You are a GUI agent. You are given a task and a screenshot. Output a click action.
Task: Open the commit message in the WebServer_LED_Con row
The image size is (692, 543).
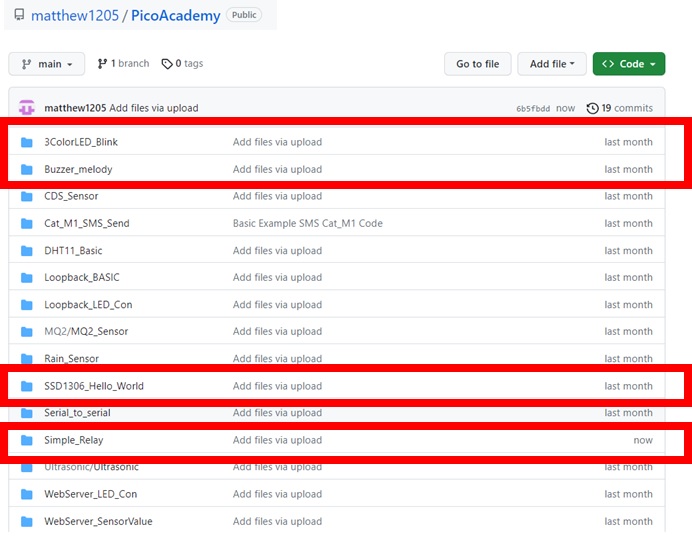[277, 494]
